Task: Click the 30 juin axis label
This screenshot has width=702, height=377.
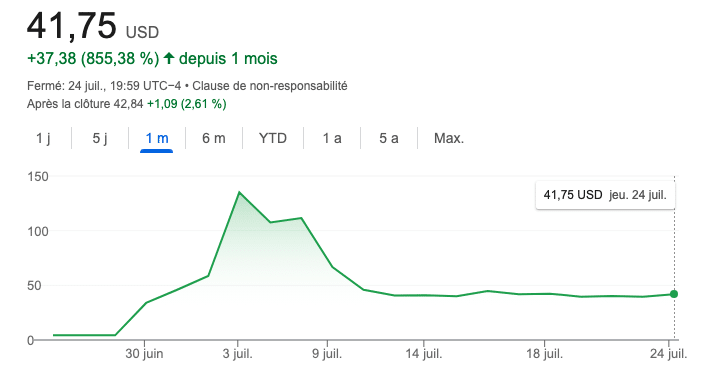Action: click(144, 354)
